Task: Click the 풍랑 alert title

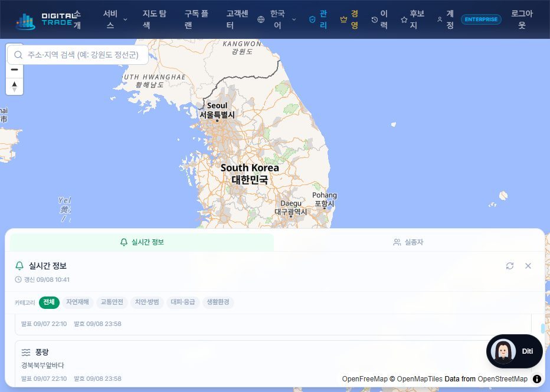Action: [42, 352]
